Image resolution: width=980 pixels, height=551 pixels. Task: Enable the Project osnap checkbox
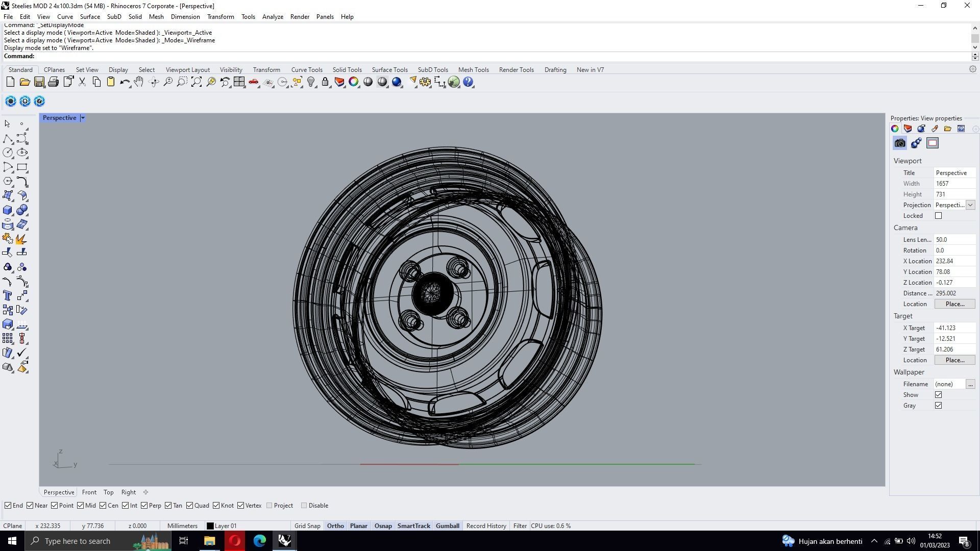click(269, 506)
